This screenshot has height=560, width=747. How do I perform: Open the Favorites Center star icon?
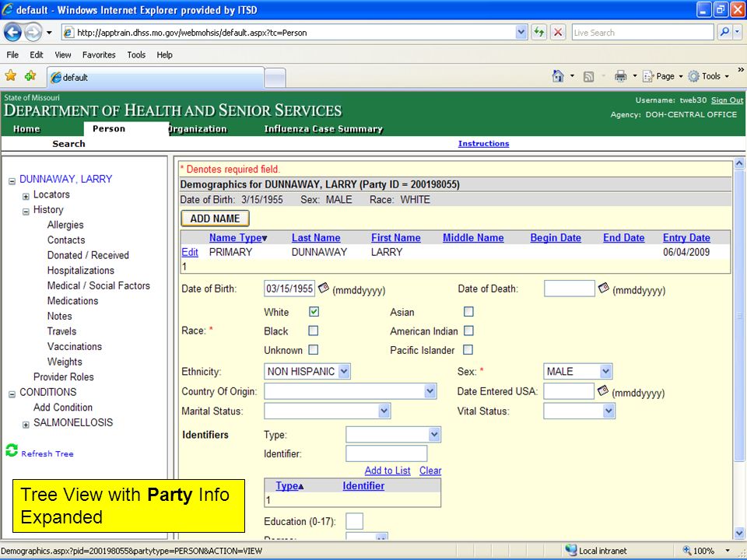(x=10, y=75)
